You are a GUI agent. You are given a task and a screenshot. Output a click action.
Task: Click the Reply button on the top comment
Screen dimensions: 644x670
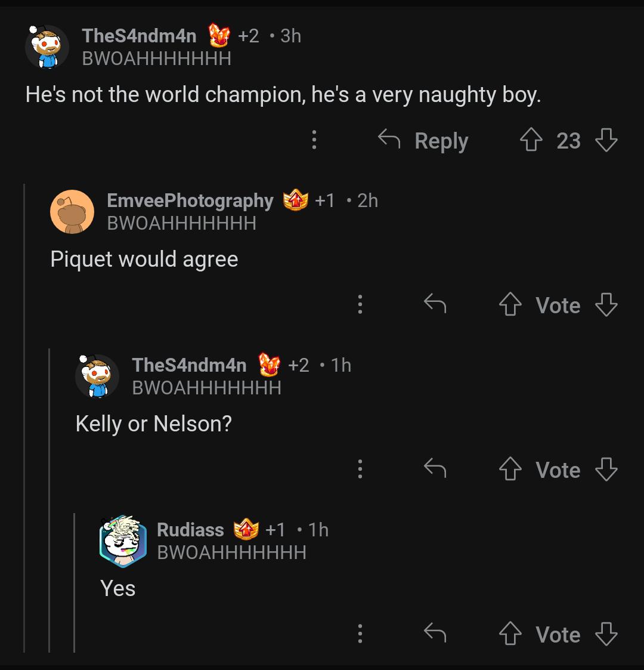(x=441, y=140)
